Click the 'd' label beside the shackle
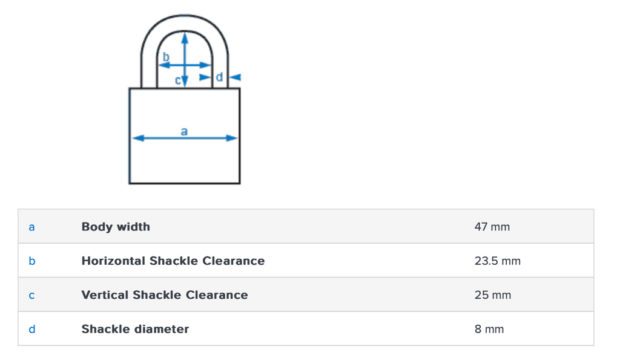620x364 pixels. pyautogui.click(x=219, y=77)
